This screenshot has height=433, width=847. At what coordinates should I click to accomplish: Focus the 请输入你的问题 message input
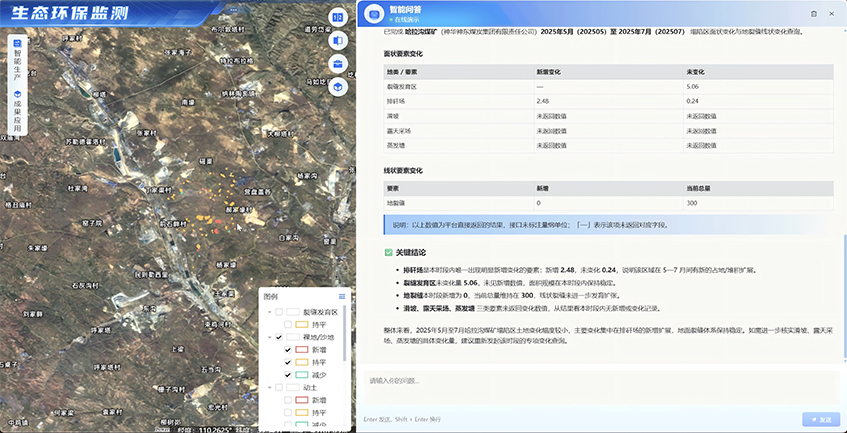click(602, 387)
